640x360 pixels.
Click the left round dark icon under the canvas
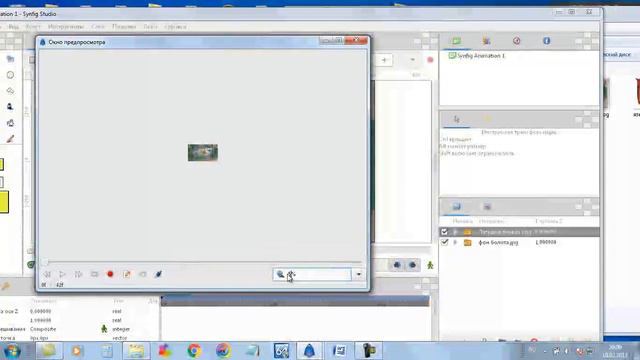[397, 265]
